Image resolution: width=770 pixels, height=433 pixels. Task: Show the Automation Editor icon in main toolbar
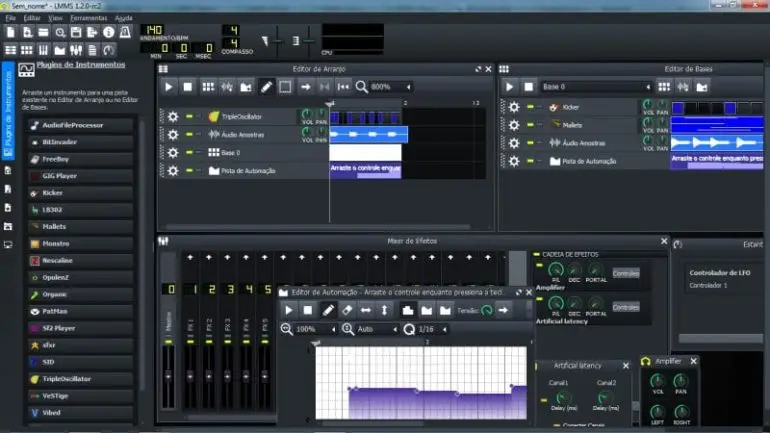(59, 50)
